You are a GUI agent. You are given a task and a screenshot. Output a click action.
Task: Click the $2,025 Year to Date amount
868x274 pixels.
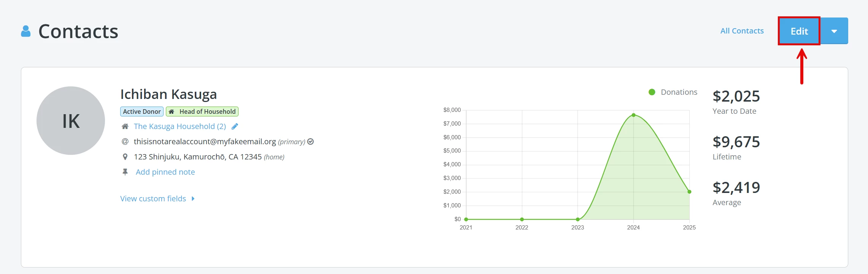click(736, 96)
